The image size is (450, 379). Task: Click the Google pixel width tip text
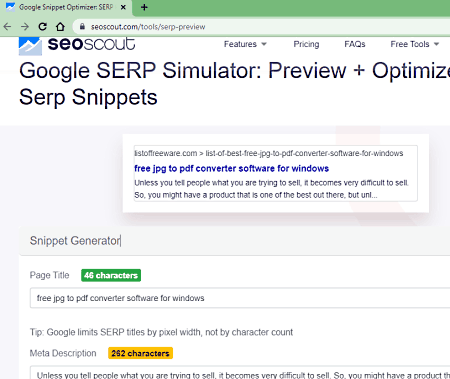[161, 332]
